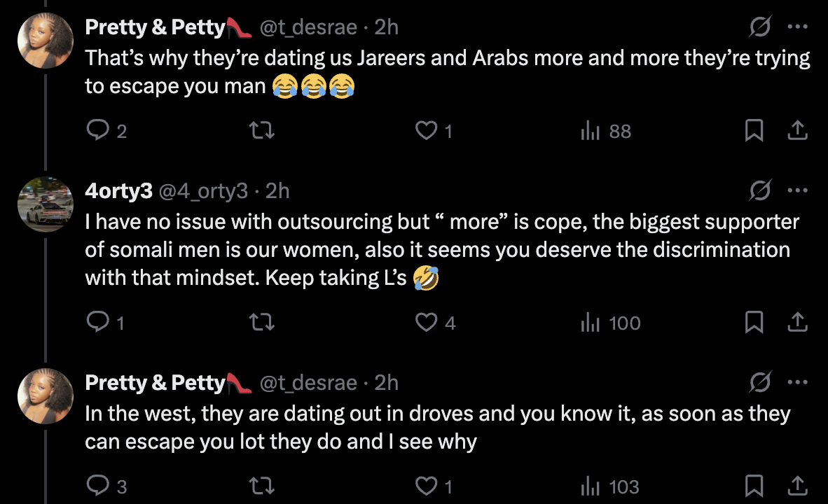
Task: Share the first tweet via share icon
Action: (798, 130)
